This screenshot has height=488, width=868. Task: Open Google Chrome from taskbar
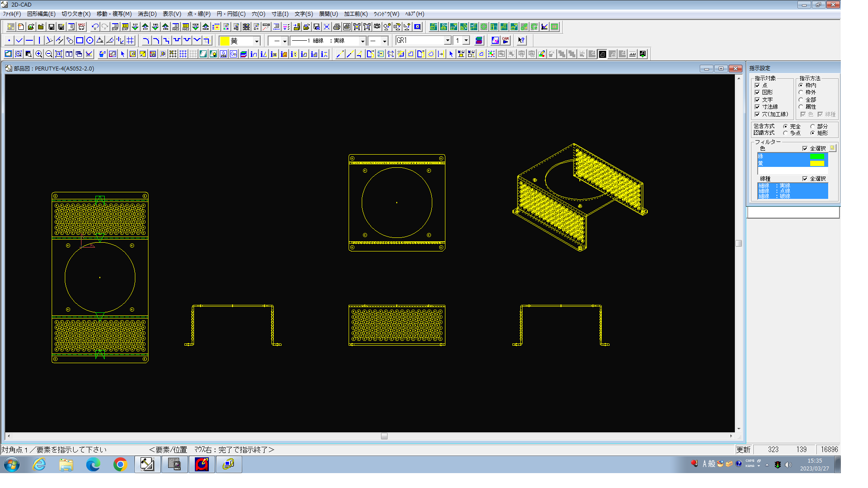click(120, 464)
